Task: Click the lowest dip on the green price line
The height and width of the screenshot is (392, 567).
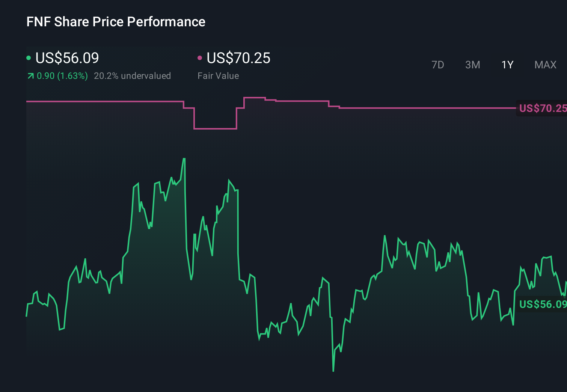Action: pyautogui.click(x=333, y=371)
